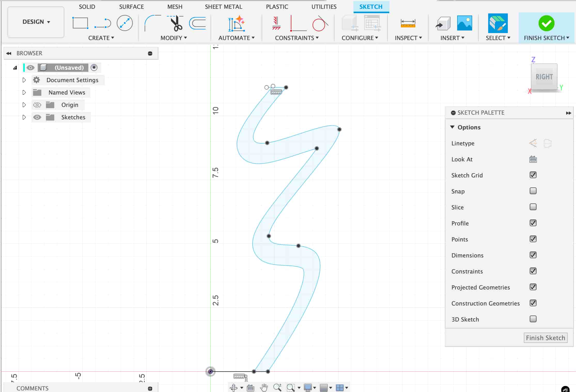Click the Insert Canvas image icon

point(464,23)
